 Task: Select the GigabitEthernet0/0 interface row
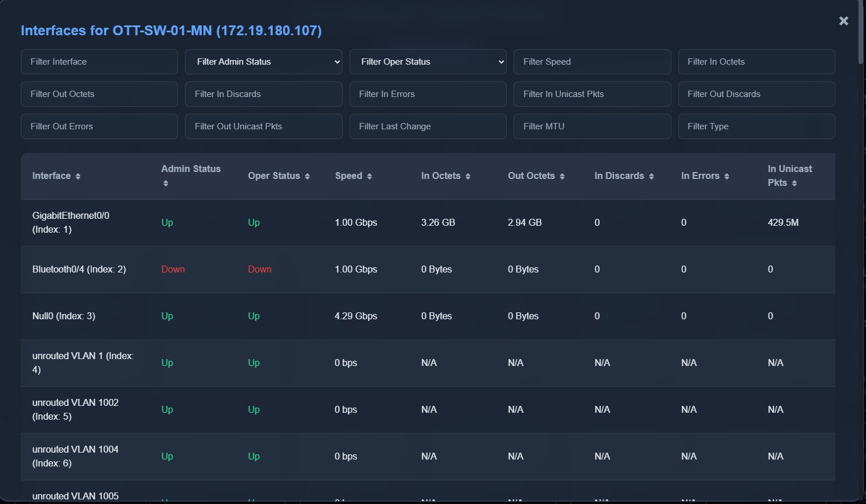70,223
